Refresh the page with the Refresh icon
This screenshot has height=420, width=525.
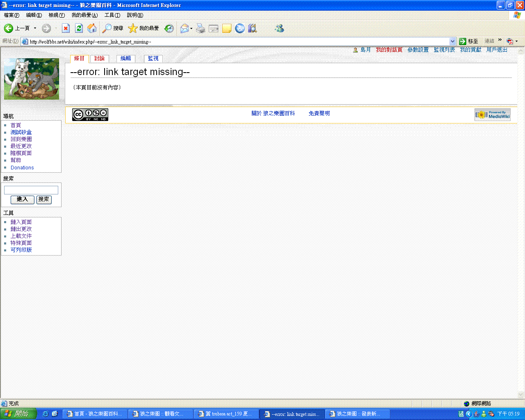click(79, 28)
